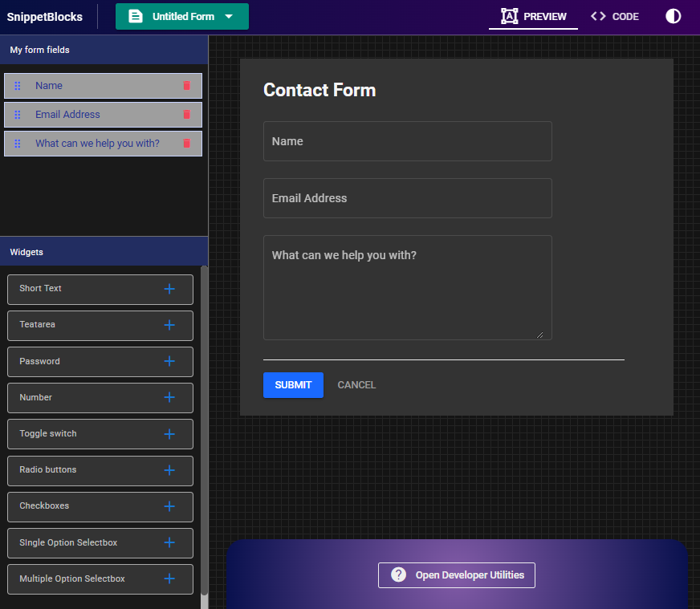Click the drag handle dots on the Name field
The image size is (700, 609).
click(17, 85)
